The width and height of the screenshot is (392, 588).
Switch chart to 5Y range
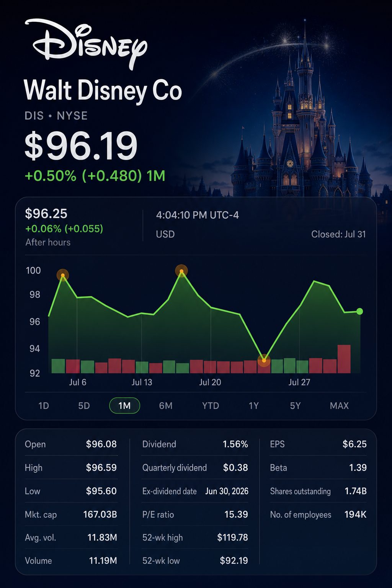coord(295,406)
